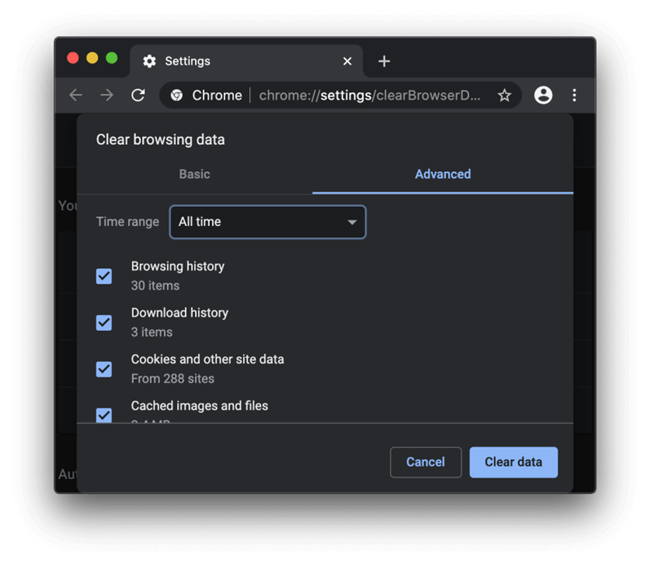650x565 pixels.
Task: Click the browser back arrow
Action: (75, 95)
